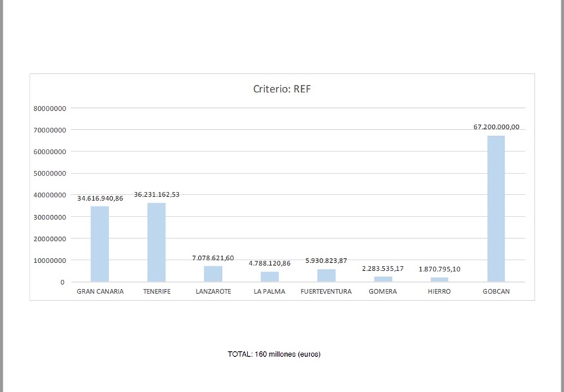Image resolution: width=564 pixels, height=392 pixels.
Task: Select the LA PALMA bar
Action: 269,276
